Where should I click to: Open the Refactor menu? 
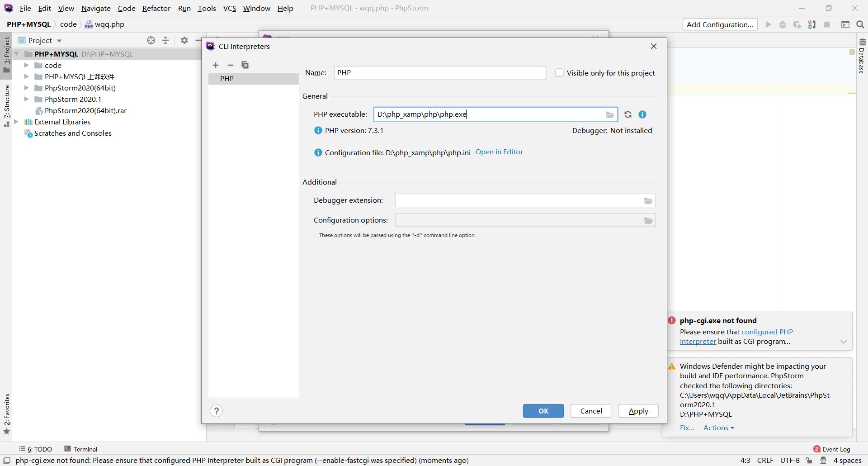point(156,8)
